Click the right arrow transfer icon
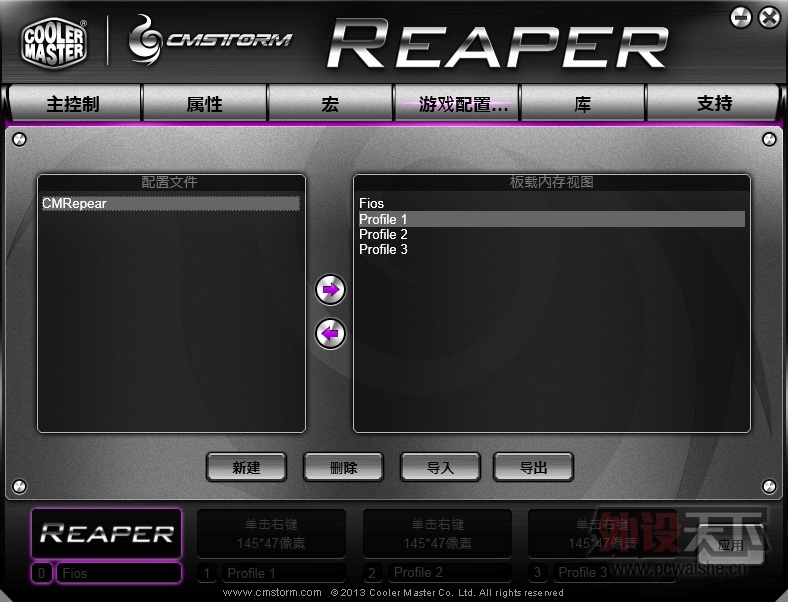 tap(330, 289)
